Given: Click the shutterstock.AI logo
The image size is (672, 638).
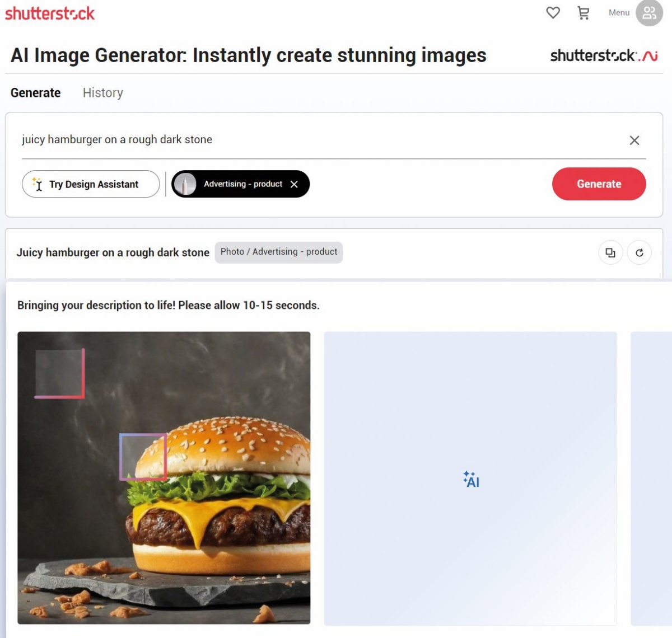Looking at the screenshot, I should 604,55.
